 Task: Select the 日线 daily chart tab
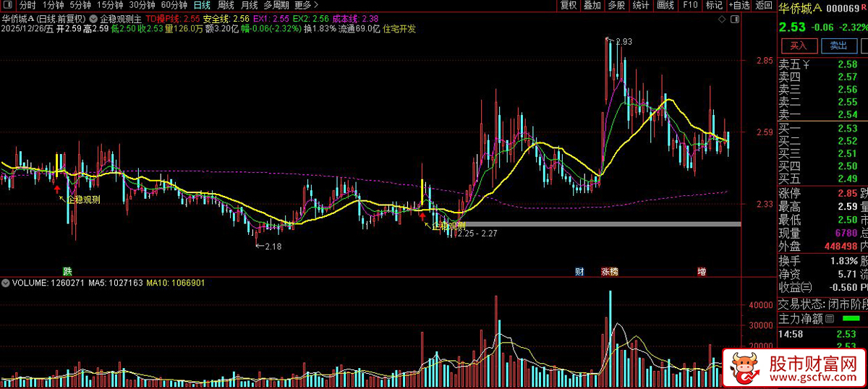pyautogui.click(x=202, y=5)
